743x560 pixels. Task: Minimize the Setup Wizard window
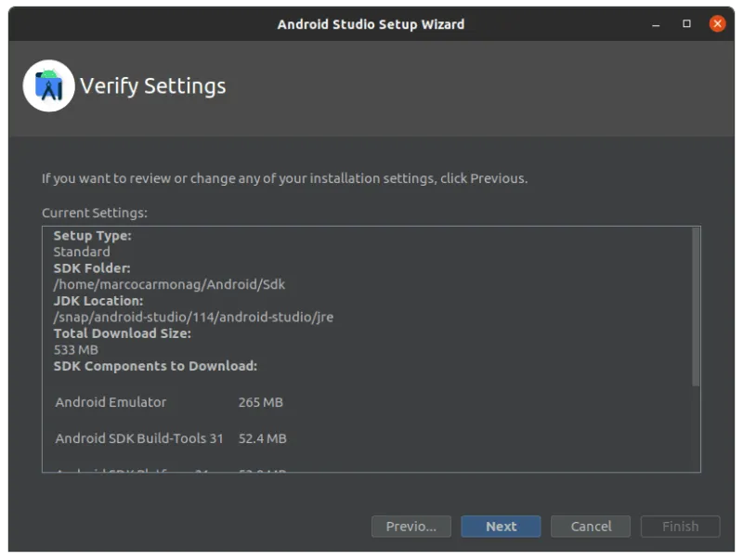[657, 24]
